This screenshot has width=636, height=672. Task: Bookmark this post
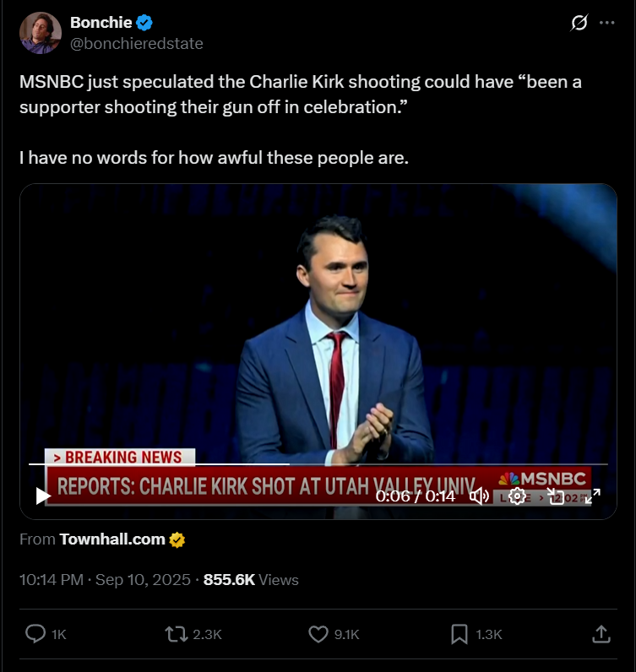coord(459,634)
